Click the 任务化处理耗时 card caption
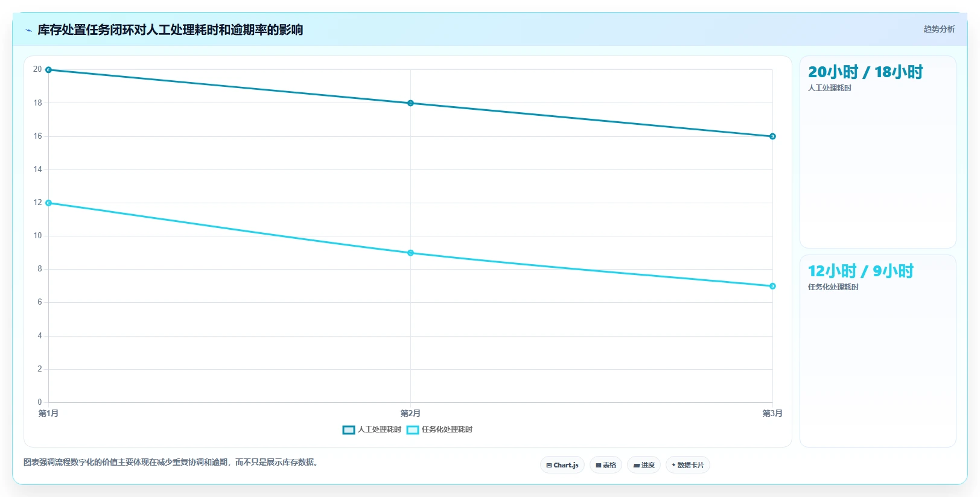 point(833,287)
